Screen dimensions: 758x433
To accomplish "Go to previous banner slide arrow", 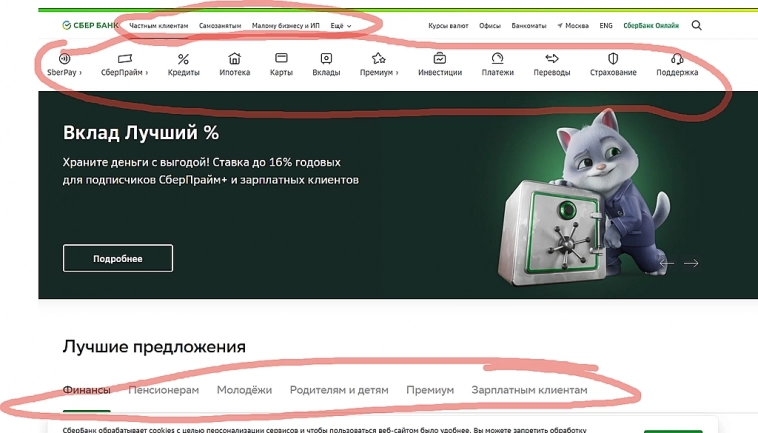I will coord(667,263).
